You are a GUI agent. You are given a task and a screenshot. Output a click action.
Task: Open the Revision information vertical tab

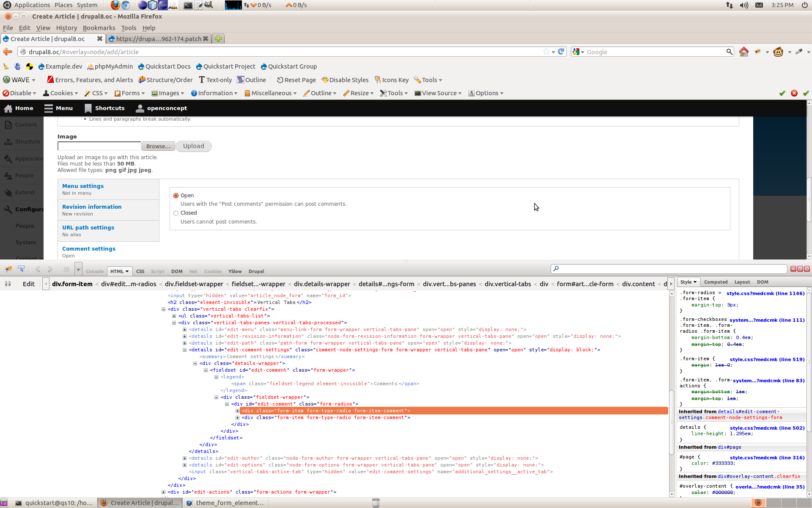(92, 207)
